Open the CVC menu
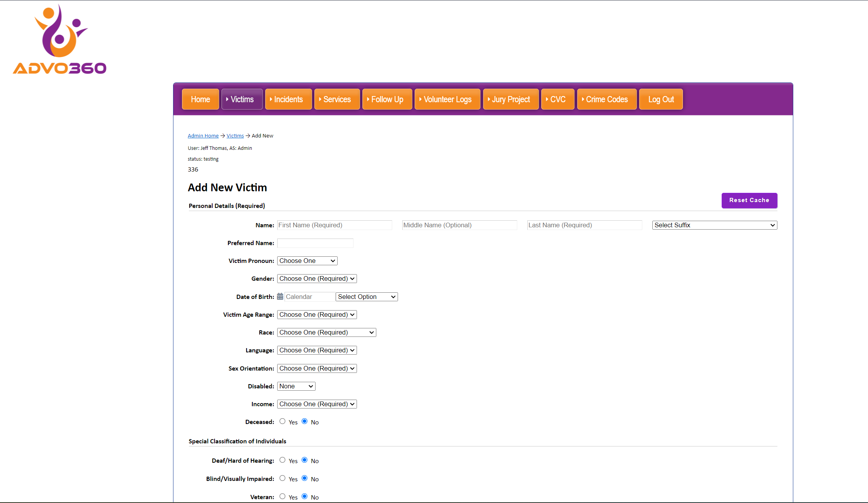This screenshot has height=503, width=868. coord(558,100)
